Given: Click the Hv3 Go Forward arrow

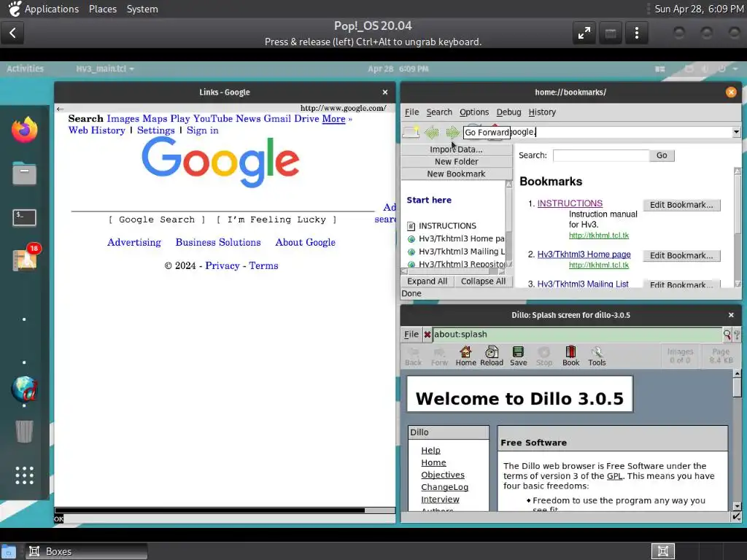Looking at the screenshot, I should (452, 132).
